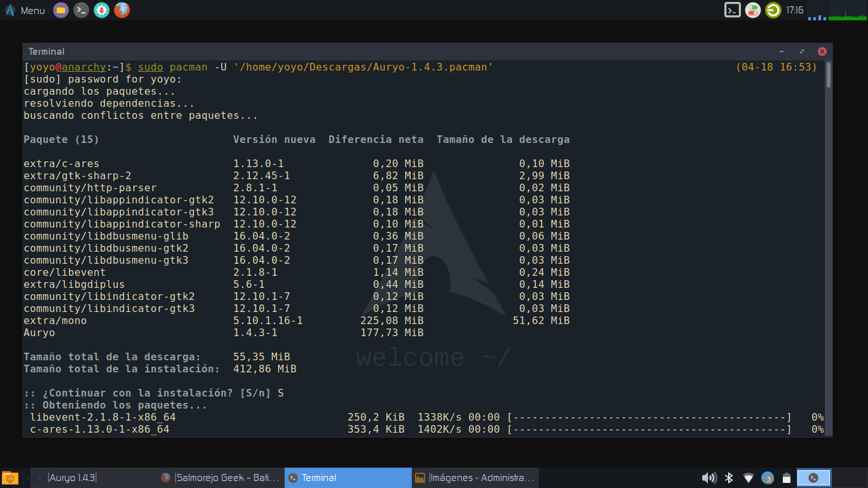Open the clipboard manager tray icon

tap(787, 478)
